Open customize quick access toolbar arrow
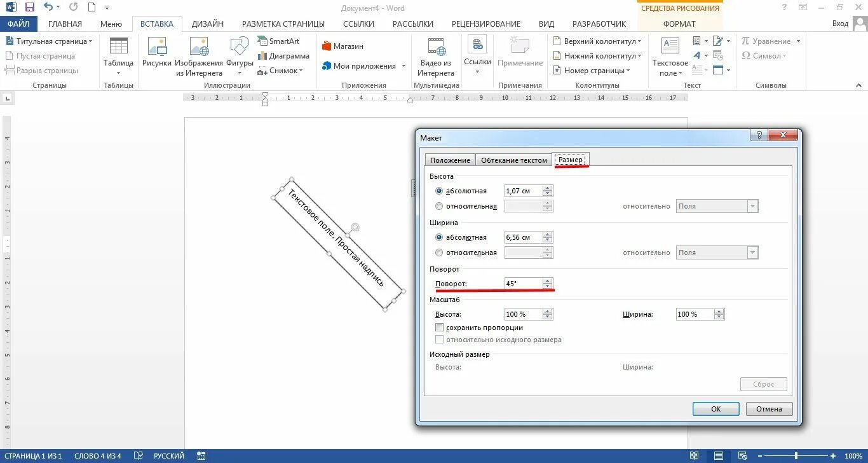This screenshot has width=868, height=463. click(108, 8)
